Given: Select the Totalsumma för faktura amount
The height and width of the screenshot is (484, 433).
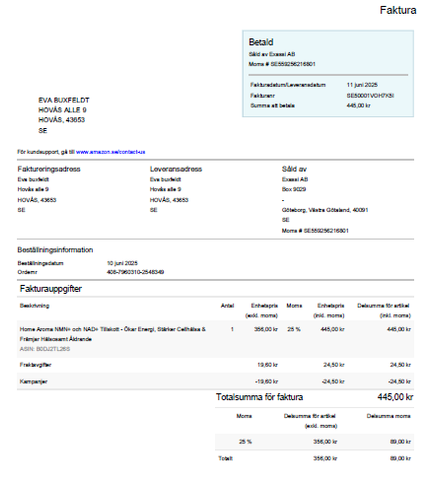Looking at the screenshot, I should coord(395,397).
